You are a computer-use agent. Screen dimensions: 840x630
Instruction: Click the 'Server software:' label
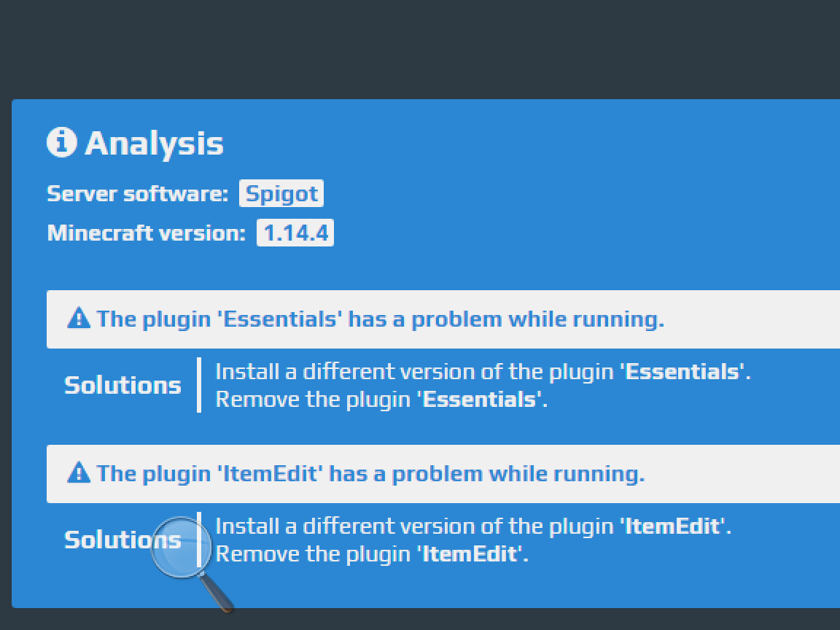[138, 193]
